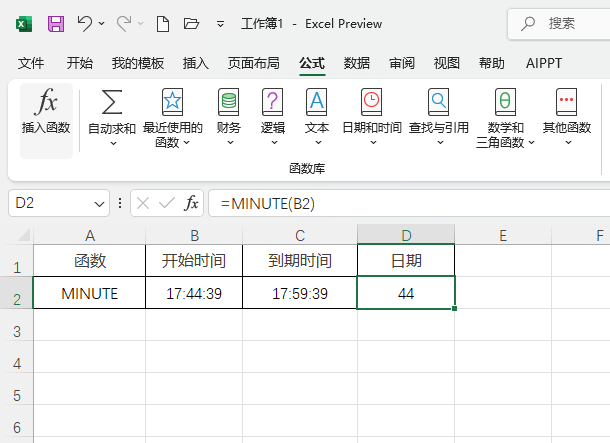Switch to the 数据 tab
The width and height of the screenshot is (610, 443).
click(356, 63)
